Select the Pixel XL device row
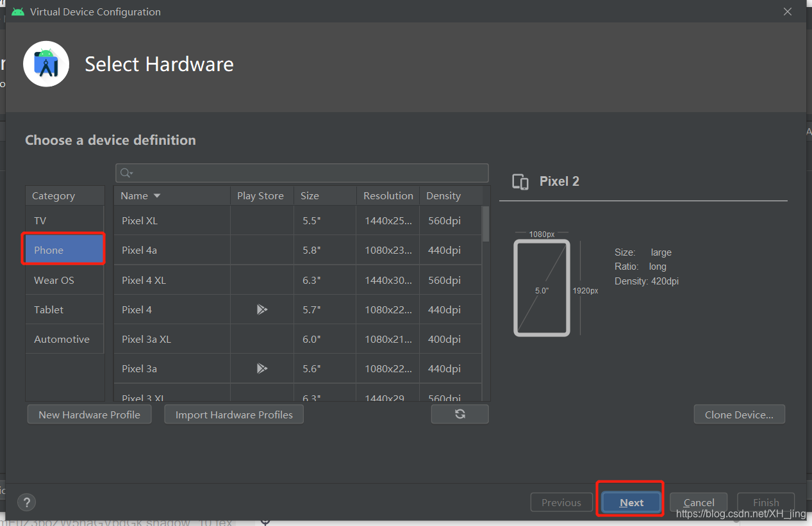 coord(298,220)
